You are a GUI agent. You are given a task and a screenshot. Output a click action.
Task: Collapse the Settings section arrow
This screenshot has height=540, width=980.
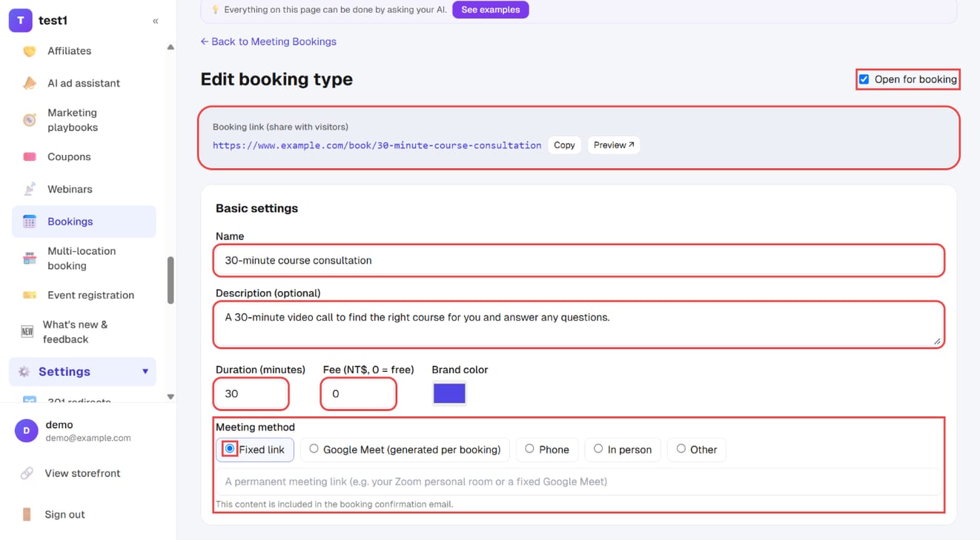[x=145, y=372]
